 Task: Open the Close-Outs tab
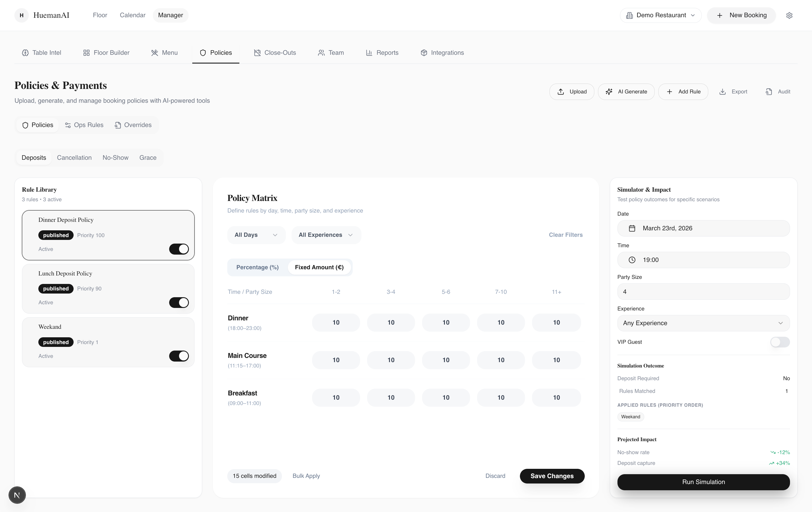click(x=275, y=53)
